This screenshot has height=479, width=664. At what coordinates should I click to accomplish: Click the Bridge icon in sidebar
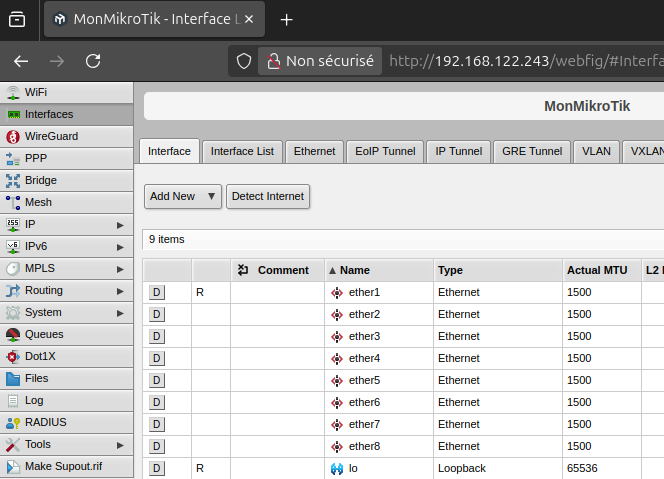pyautogui.click(x=13, y=181)
